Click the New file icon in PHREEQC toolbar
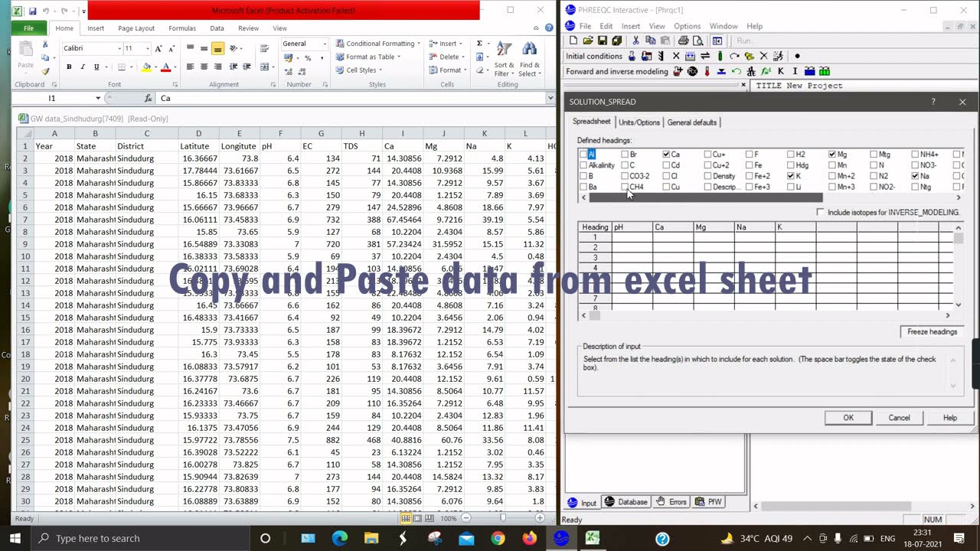This screenshot has height=551, width=980. tap(573, 41)
